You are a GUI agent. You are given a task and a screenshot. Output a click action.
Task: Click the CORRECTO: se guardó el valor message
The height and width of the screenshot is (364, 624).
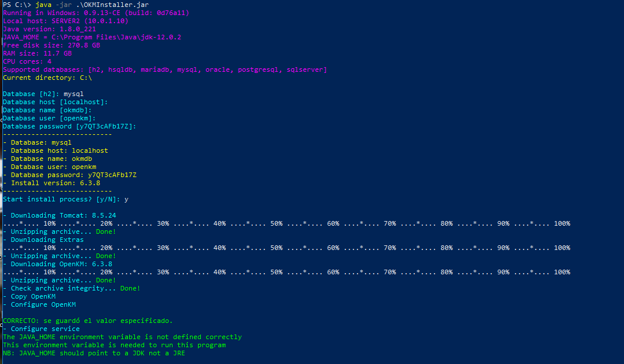87,321
